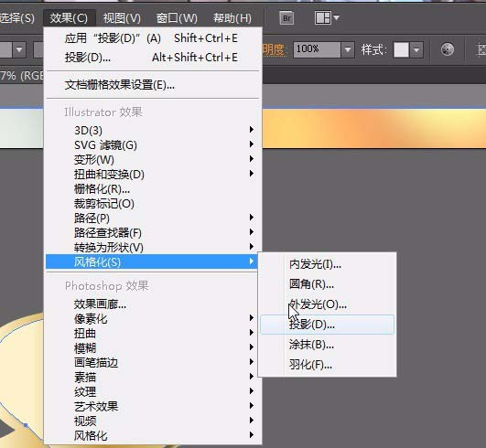Expand the 3D(3) submenu

click(152, 131)
